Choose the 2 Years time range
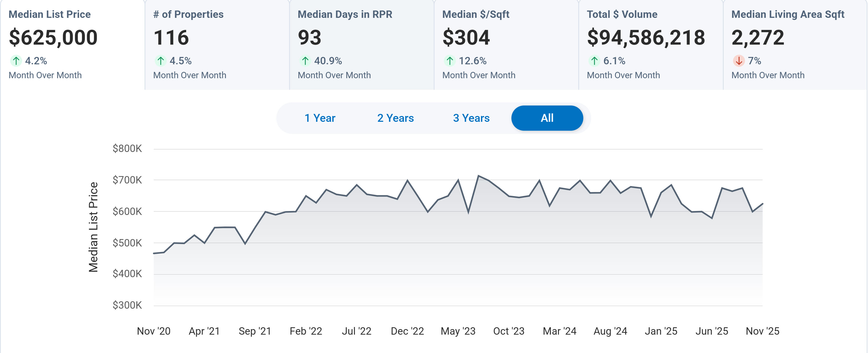The height and width of the screenshot is (353, 868). click(x=395, y=118)
